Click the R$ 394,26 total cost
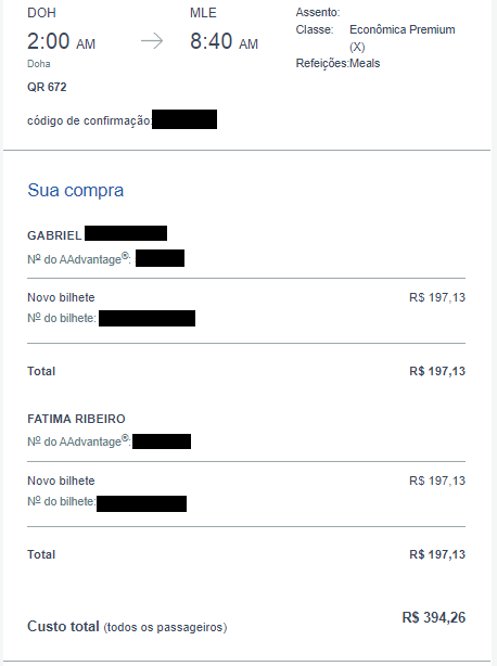 point(434,617)
